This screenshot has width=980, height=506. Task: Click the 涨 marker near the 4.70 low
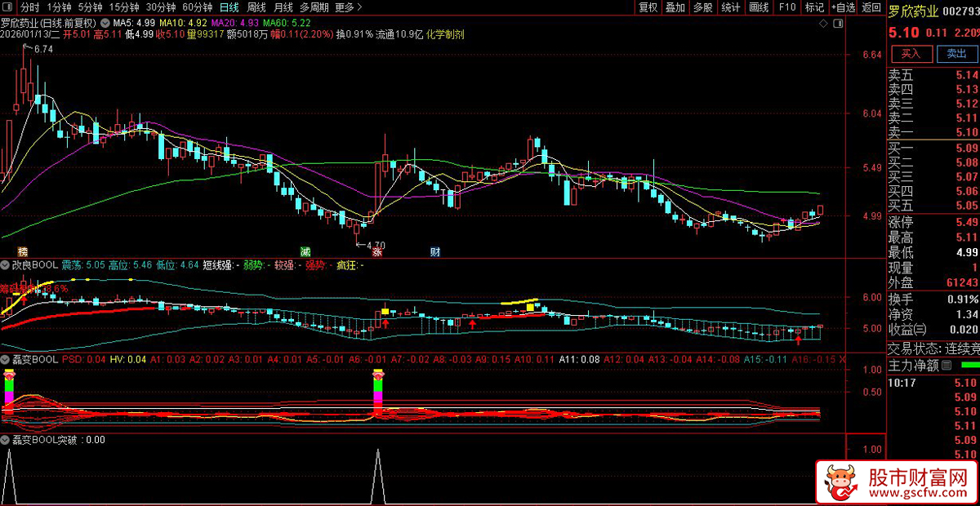355,251
